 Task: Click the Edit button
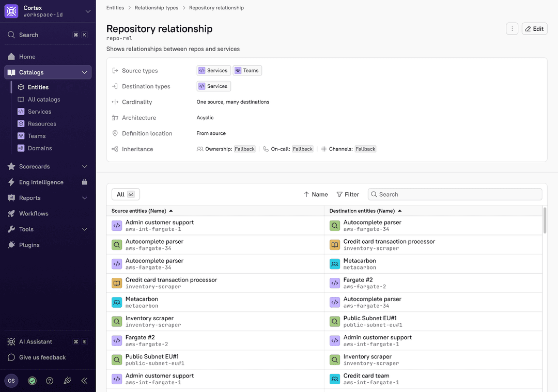point(534,28)
